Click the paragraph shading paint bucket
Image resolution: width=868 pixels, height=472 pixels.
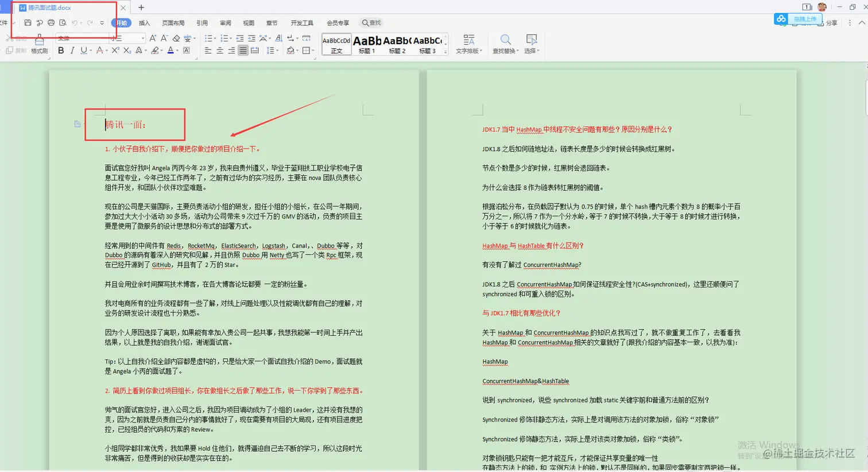pyautogui.click(x=290, y=51)
